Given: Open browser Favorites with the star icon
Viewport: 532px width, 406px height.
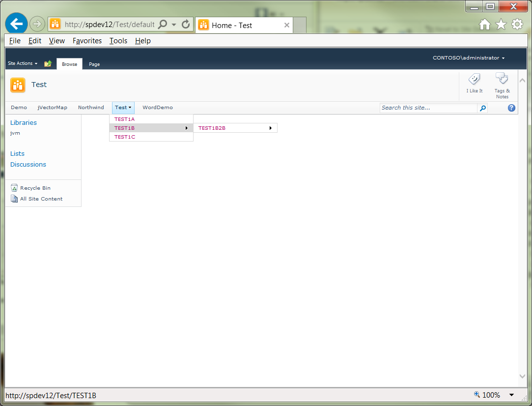Looking at the screenshot, I should pyautogui.click(x=501, y=24).
